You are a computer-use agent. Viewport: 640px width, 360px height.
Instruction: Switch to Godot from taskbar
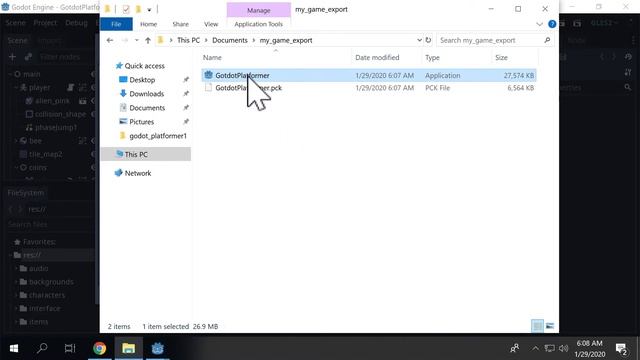(158, 348)
